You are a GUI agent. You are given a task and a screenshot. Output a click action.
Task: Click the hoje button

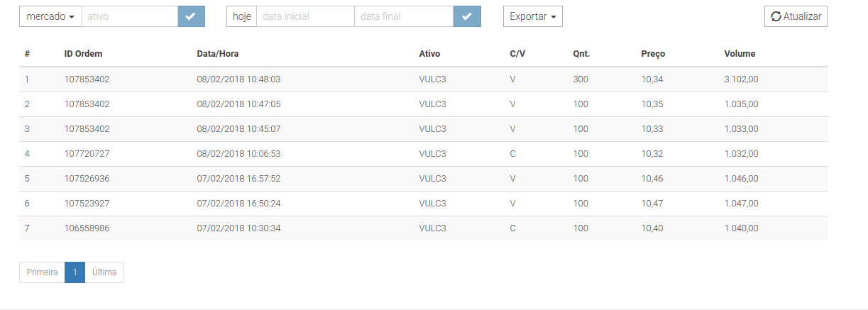point(242,16)
